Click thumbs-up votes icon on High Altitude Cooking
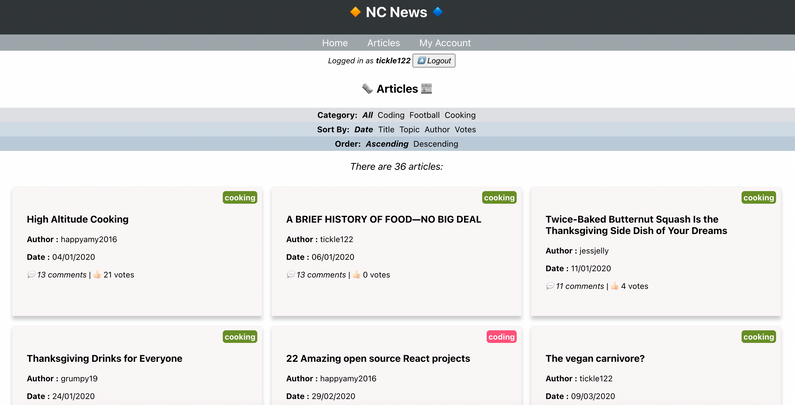Screen dimensions: 795x405 98,274
